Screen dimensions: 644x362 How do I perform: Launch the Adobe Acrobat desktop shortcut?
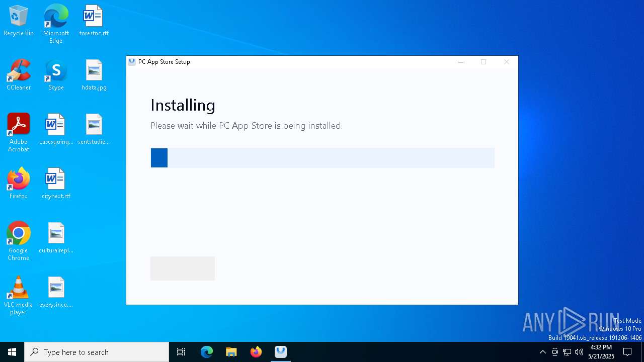(x=19, y=133)
